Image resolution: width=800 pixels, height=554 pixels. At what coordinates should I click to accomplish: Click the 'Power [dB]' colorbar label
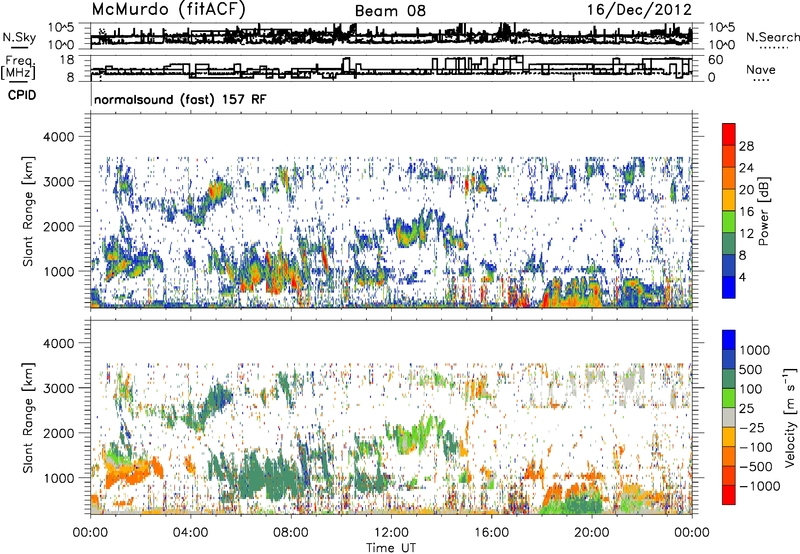click(763, 211)
